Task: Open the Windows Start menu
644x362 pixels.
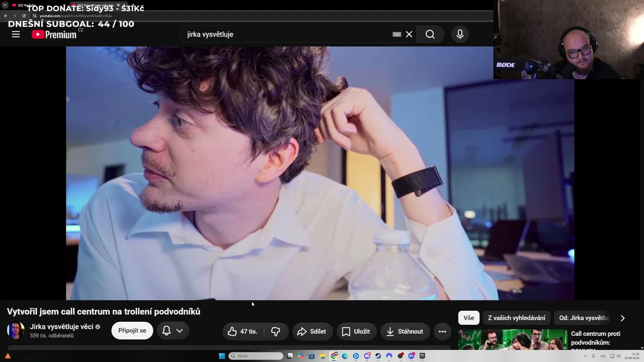Action: 222,356
